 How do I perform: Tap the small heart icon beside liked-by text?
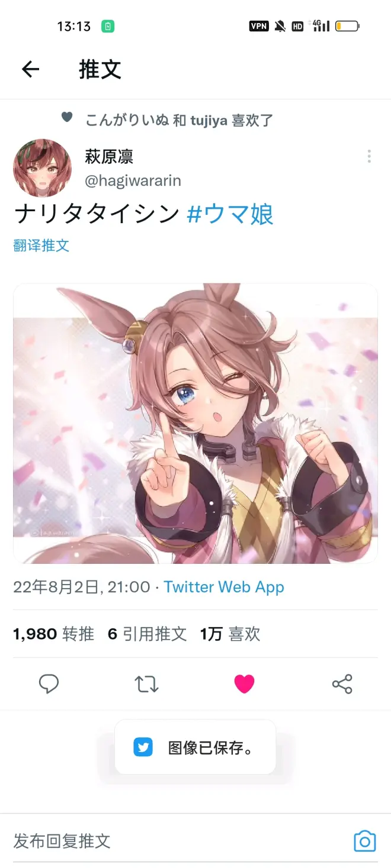[x=67, y=117]
